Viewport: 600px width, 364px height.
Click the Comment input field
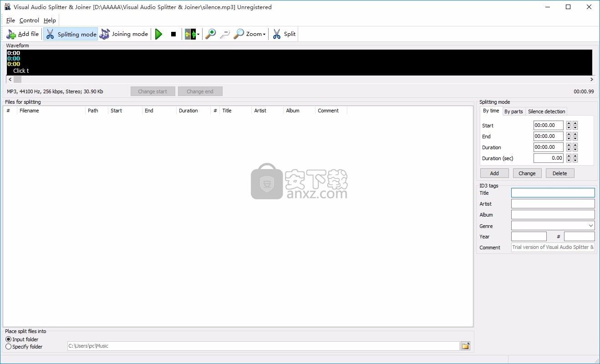553,248
